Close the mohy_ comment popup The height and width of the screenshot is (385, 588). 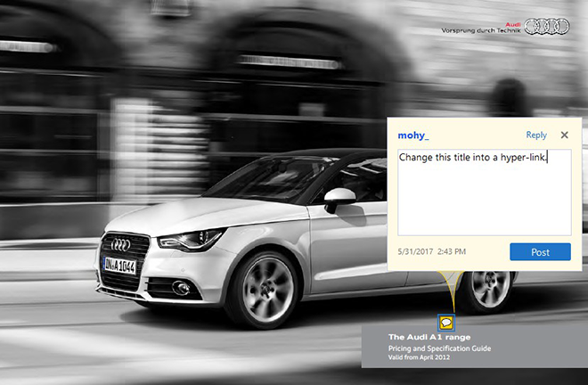coord(564,135)
